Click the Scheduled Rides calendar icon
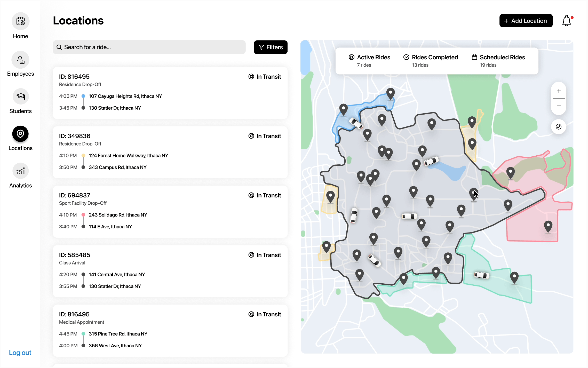Viewport: 588px width, 368px height. pyautogui.click(x=474, y=57)
